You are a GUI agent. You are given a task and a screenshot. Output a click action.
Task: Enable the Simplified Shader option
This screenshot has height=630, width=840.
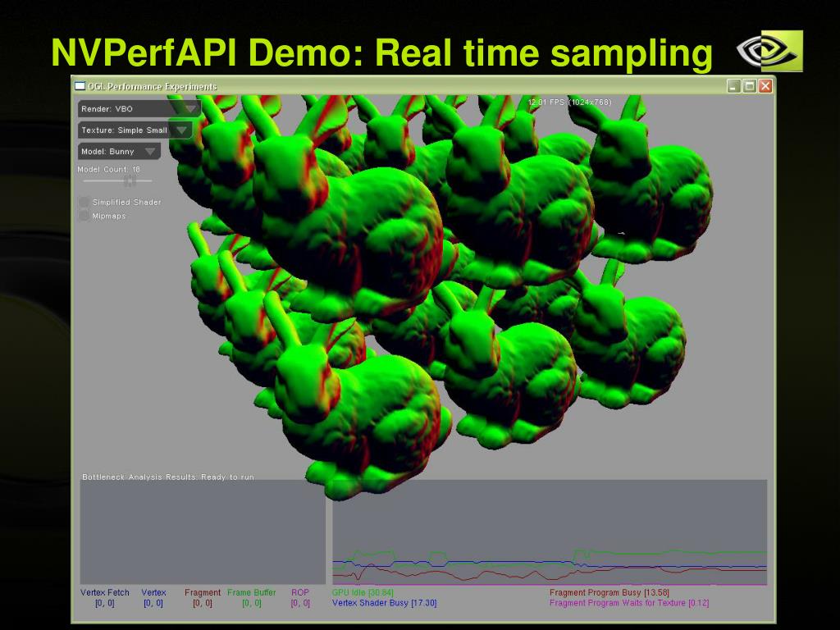coord(84,202)
